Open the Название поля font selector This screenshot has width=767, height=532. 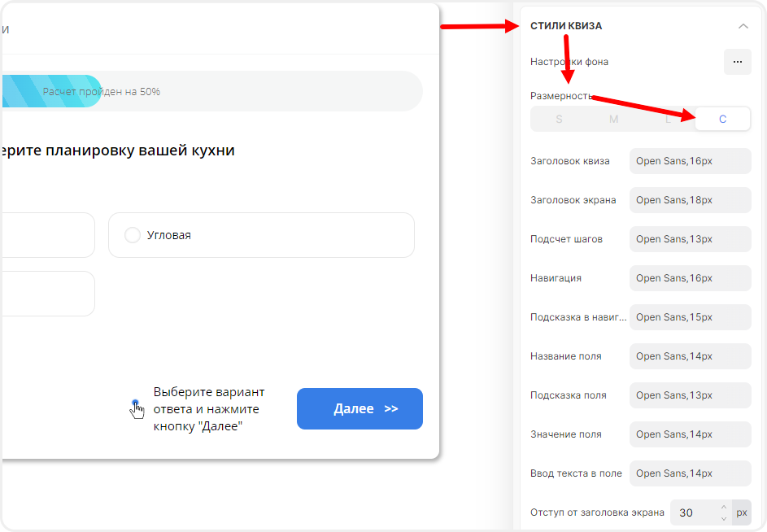[690, 356]
